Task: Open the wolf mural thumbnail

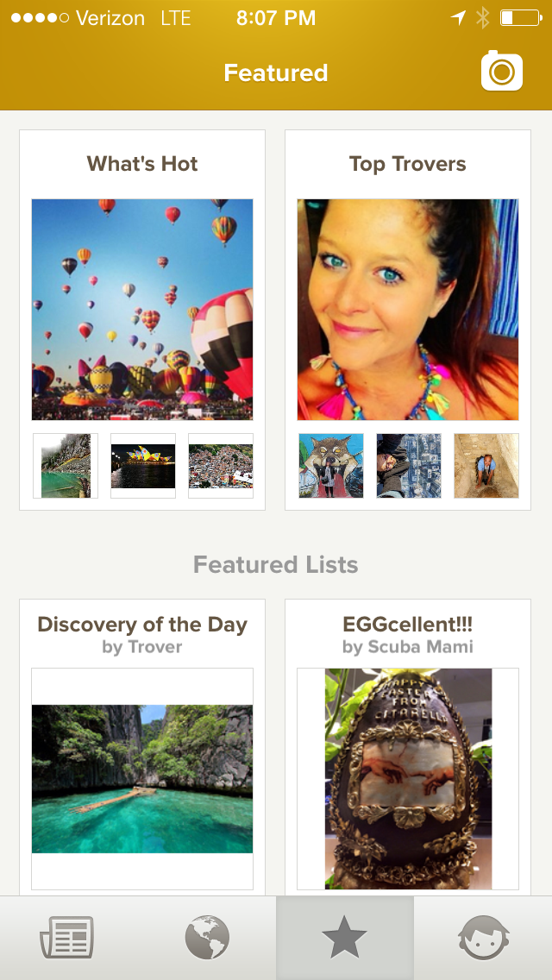Action: (x=331, y=466)
